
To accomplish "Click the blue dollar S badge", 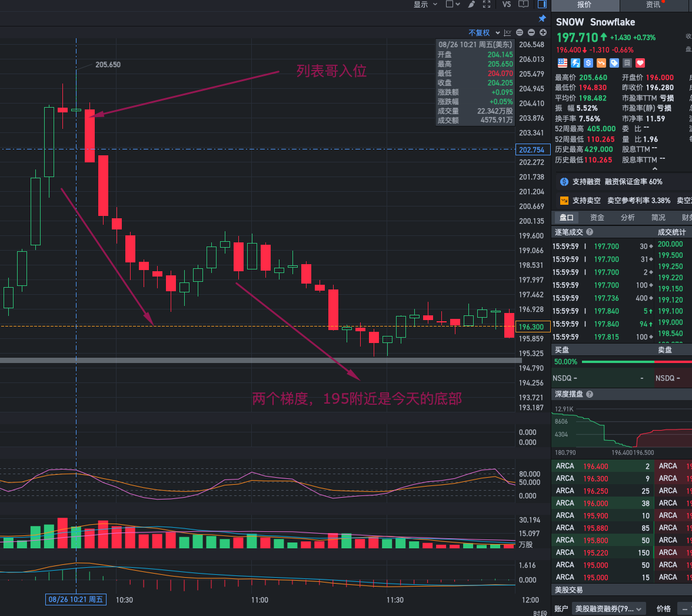I will click(588, 63).
